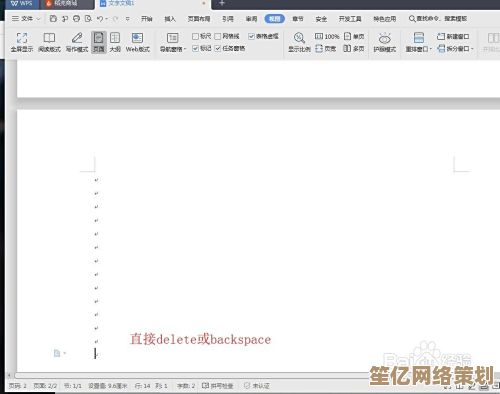Click the print icon in quick access toolbar
Image resolution: width=500 pixels, height=394 pixels.
click(x=77, y=19)
